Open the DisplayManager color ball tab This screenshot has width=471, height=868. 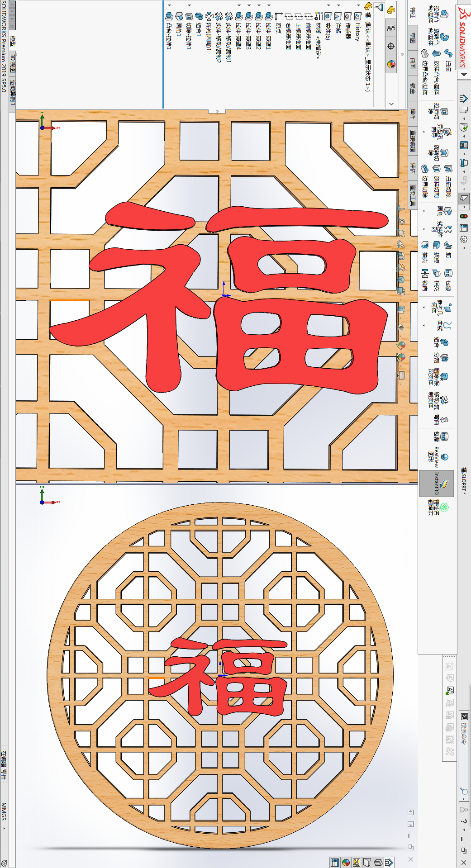point(391,65)
